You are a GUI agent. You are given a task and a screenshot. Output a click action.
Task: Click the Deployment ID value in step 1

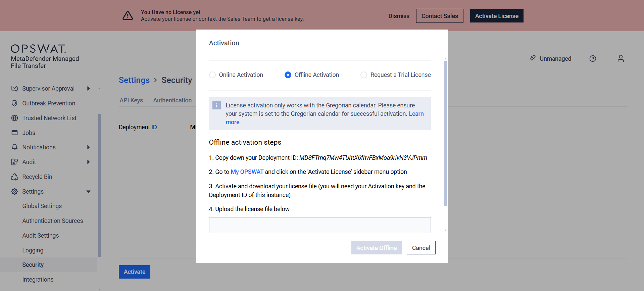click(363, 158)
